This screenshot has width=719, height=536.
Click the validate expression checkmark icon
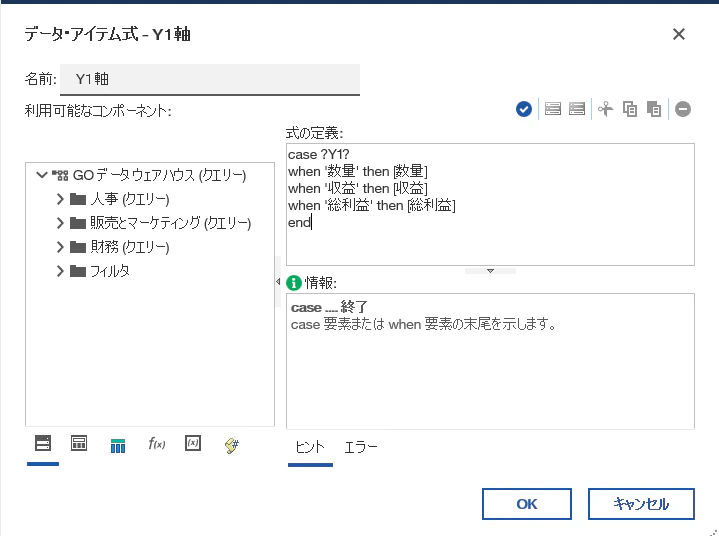524,109
